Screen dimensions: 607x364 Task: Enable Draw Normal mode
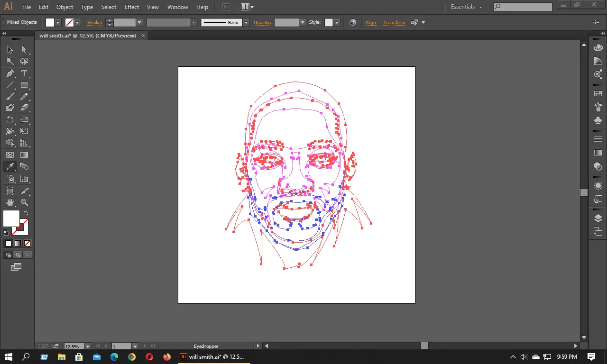(9, 255)
